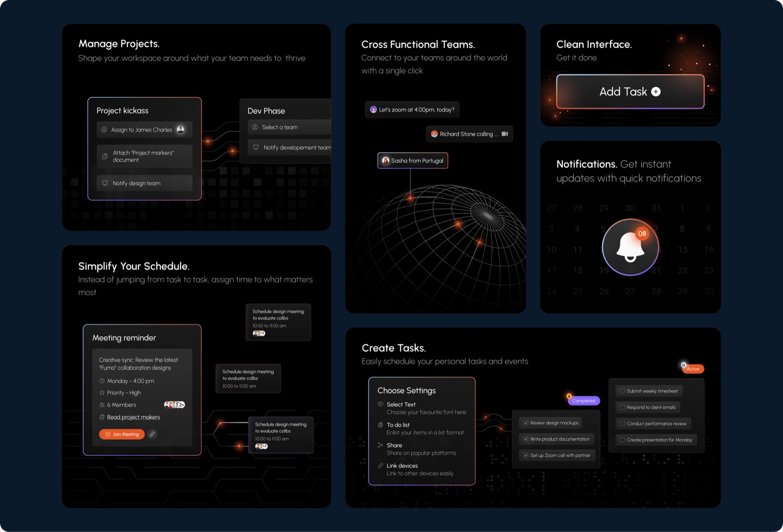Click the Notify developement team row
Viewport: 783px width, 532px height.
click(x=289, y=147)
